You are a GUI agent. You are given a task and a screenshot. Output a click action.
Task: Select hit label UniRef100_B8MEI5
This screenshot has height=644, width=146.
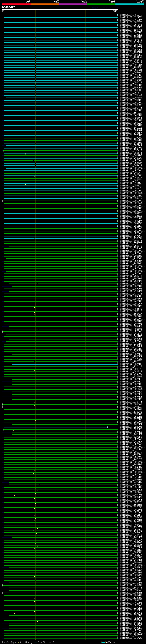(x=131, y=311)
